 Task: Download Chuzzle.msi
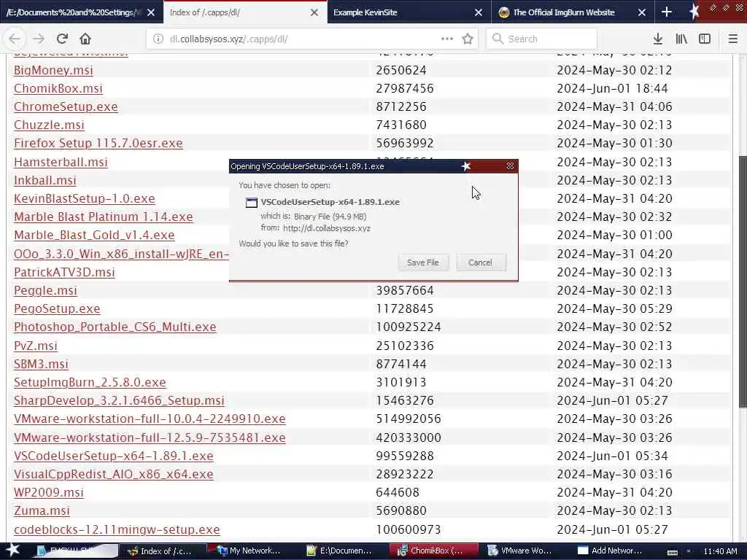[x=49, y=125]
